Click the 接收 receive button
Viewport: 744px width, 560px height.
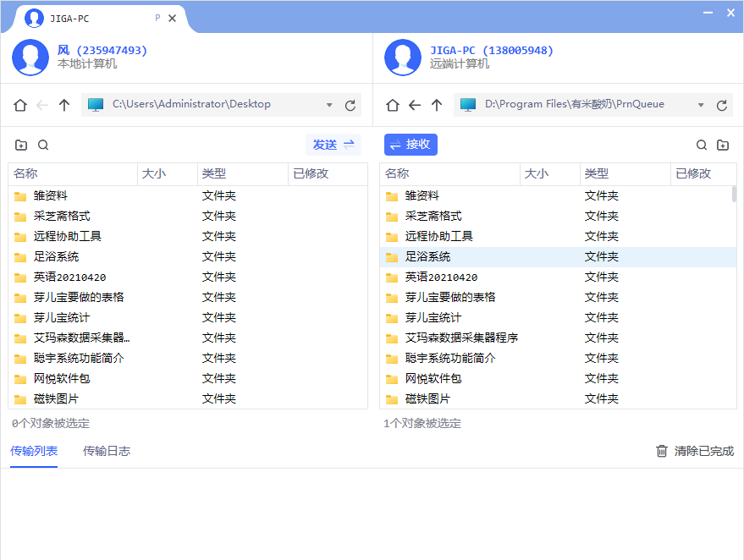point(411,145)
